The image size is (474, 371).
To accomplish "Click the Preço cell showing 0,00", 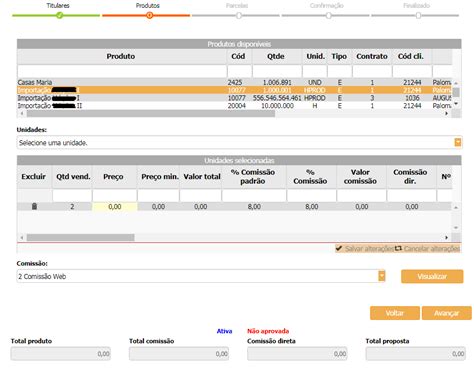I will 115,207.
